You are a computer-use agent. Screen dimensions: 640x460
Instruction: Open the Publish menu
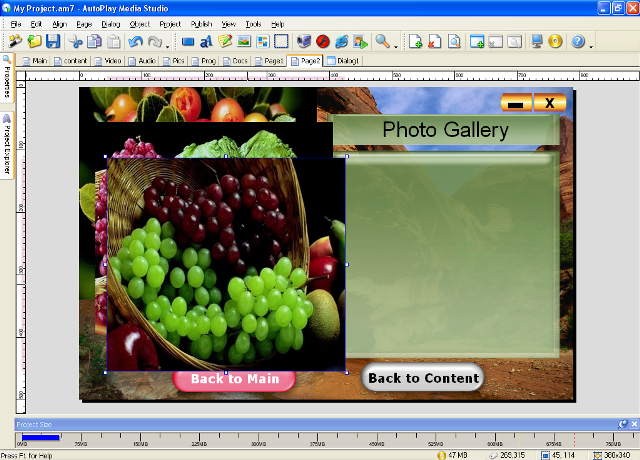[x=200, y=23]
